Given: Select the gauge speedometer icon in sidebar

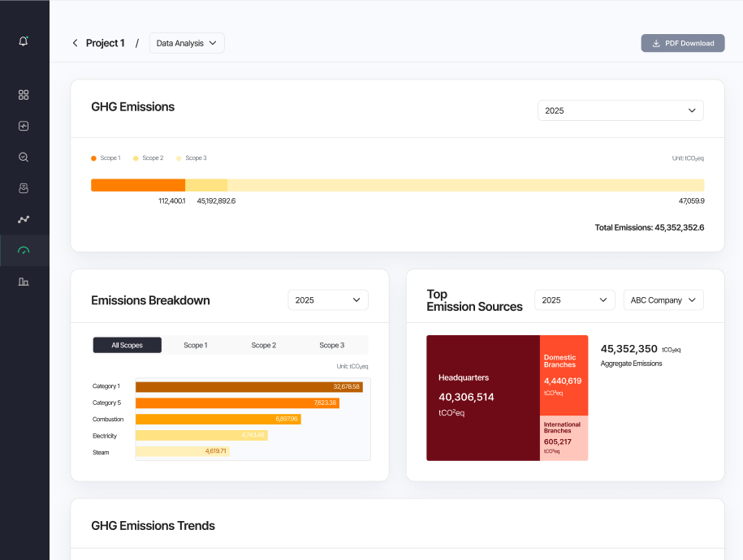Looking at the screenshot, I should point(24,250).
